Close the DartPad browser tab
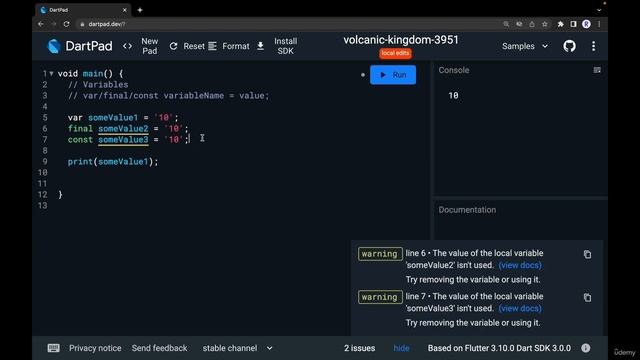Image resolution: width=640 pixels, height=360 pixels. click(124, 10)
